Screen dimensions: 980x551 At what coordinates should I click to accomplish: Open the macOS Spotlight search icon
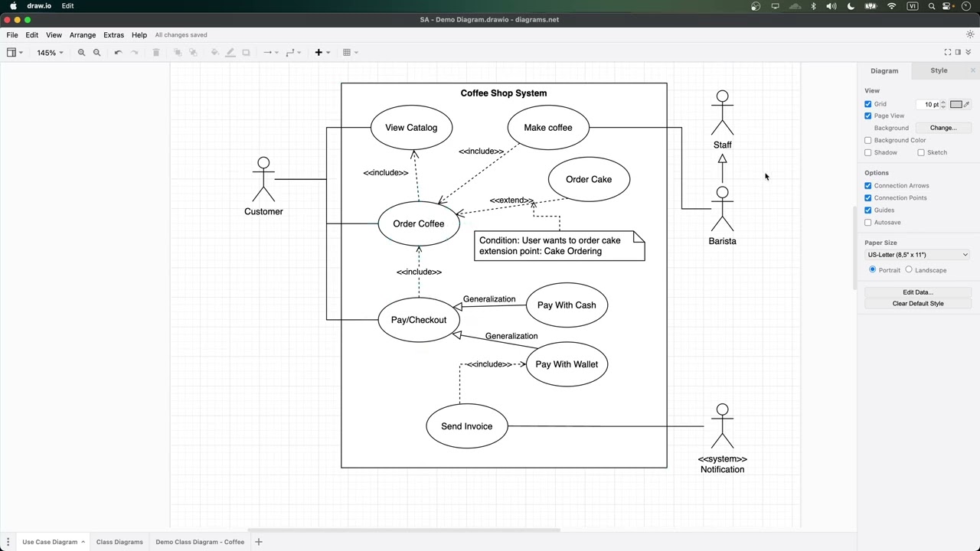(932, 6)
